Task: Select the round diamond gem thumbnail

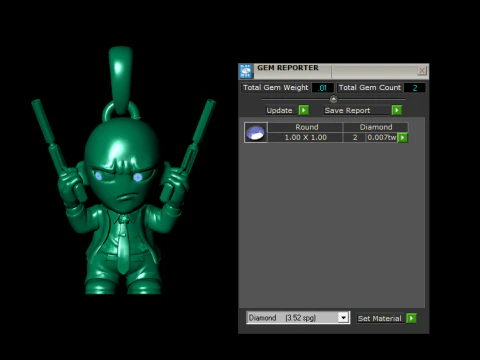Action: pos(256,132)
